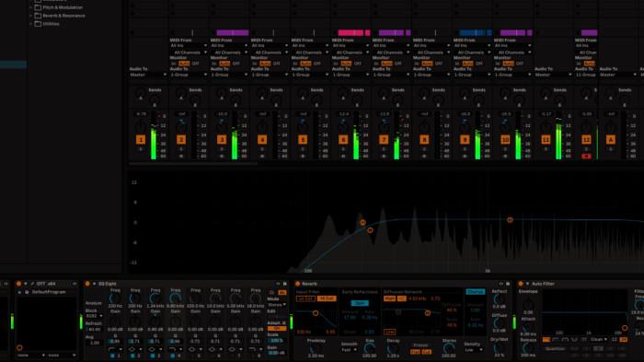Toggle Hi Cut in Reverb input filter

pyautogui.click(x=327, y=298)
